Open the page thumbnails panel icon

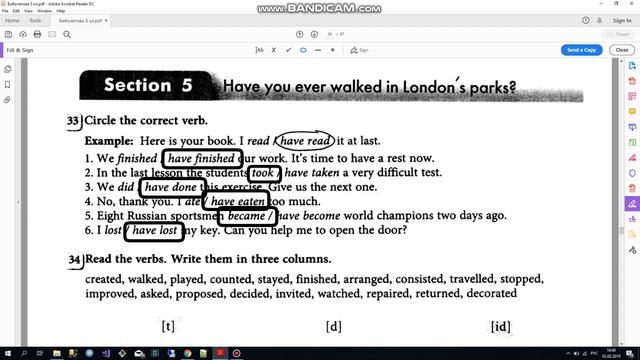pos(7,69)
